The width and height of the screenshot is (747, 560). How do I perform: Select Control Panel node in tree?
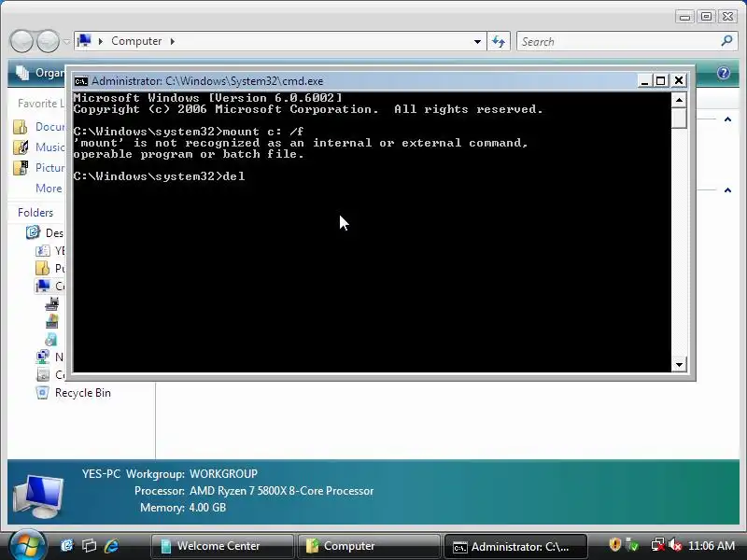coord(50,375)
